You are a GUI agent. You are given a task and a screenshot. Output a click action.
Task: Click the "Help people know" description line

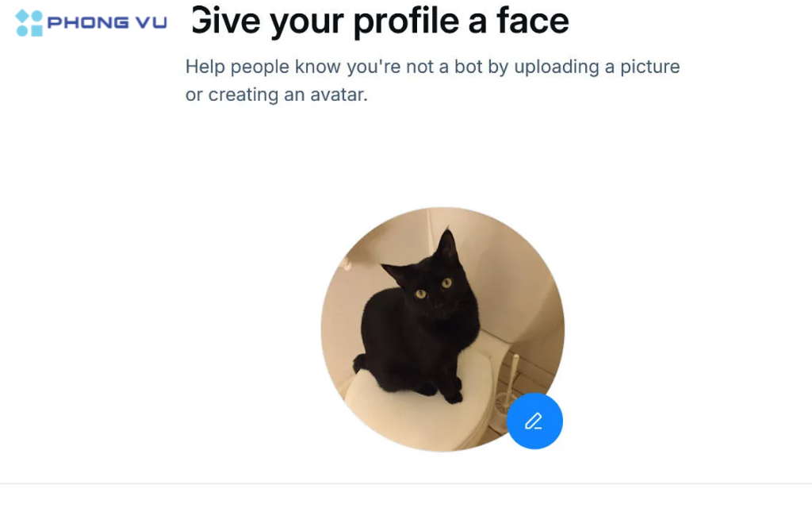click(x=432, y=67)
